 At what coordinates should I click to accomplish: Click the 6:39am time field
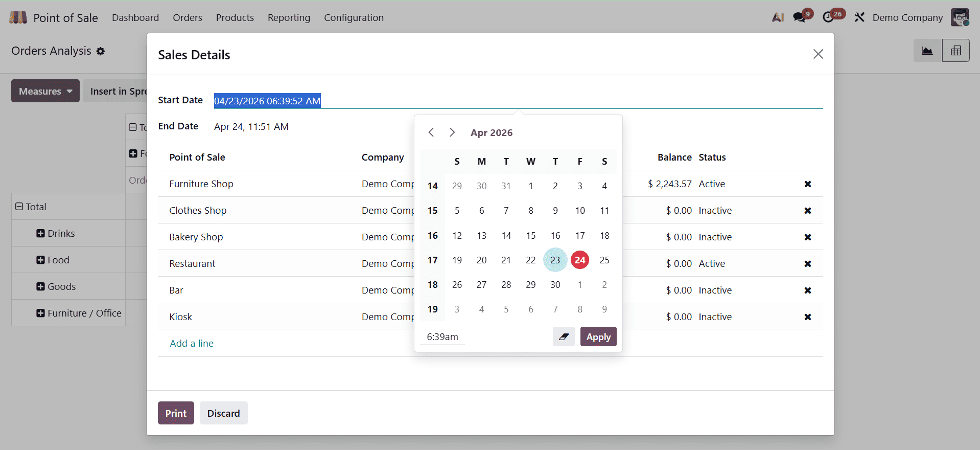[442, 337]
